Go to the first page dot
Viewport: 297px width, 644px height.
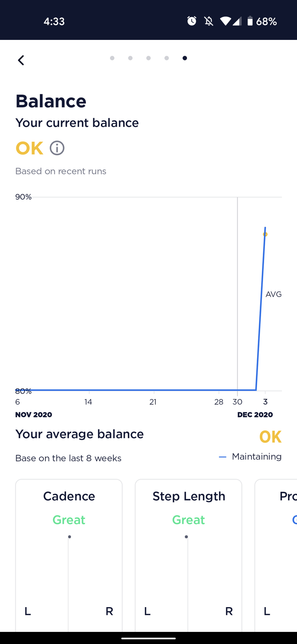point(112,58)
